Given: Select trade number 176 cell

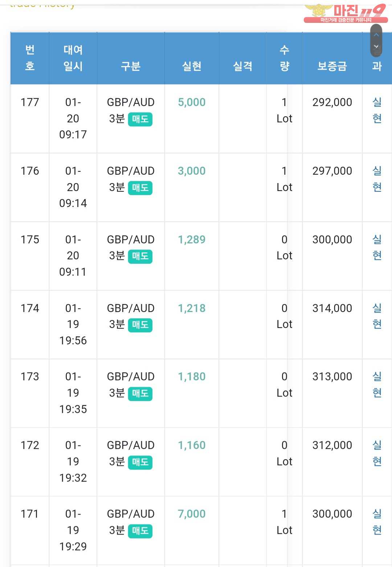Looking at the screenshot, I should pyautogui.click(x=30, y=171).
